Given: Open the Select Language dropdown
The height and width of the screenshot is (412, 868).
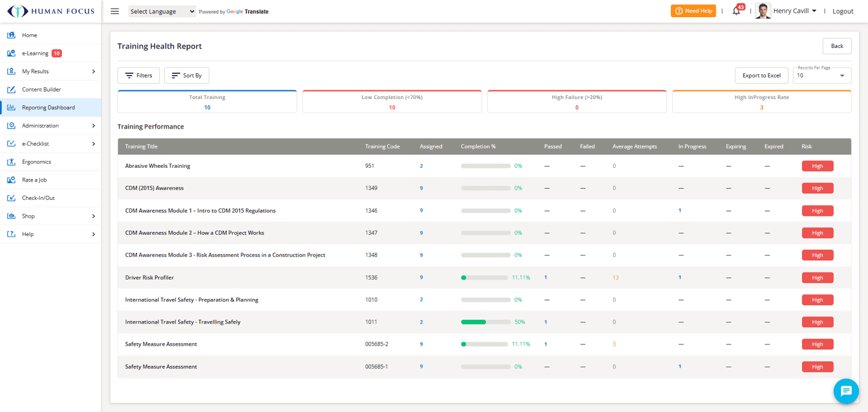Looking at the screenshot, I should coord(162,11).
